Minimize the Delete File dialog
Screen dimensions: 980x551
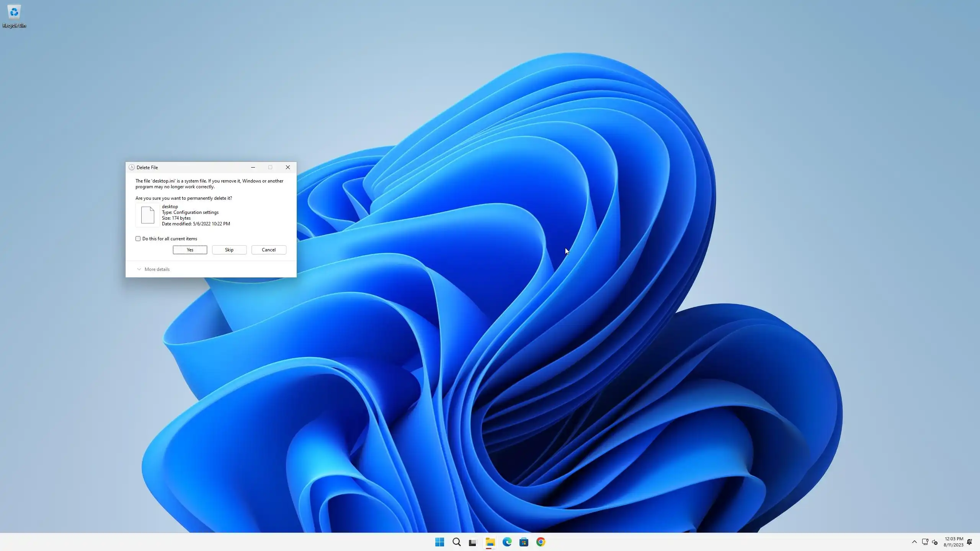tap(253, 167)
